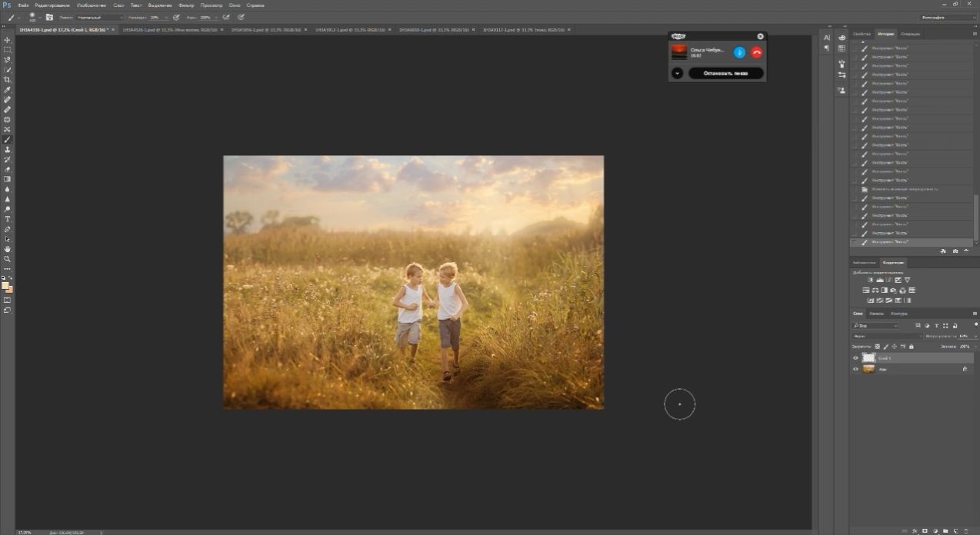Click the stop sharing button in Skype
980x535 pixels.
(725, 73)
